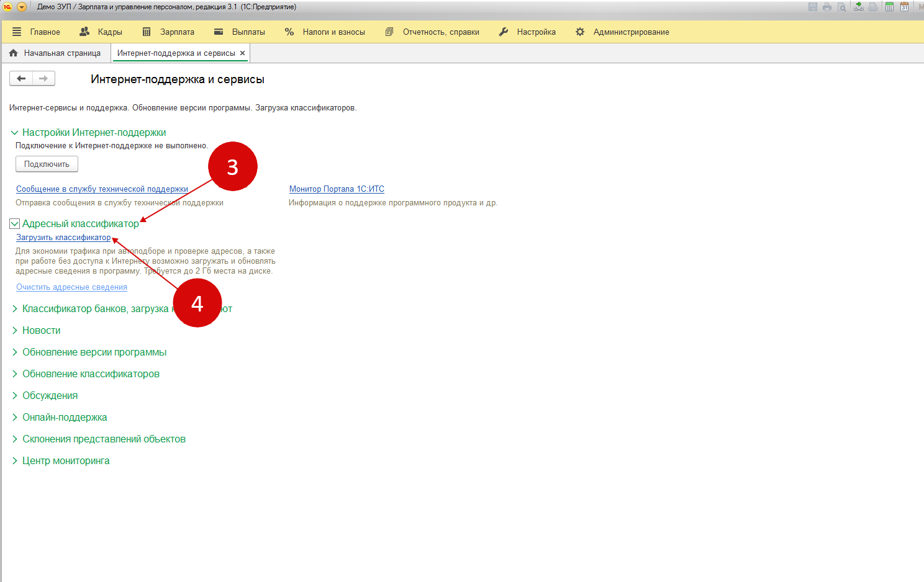The height and width of the screenshot is (582, 924).
Task: Open the Зарплата menu
Action: (169, 32)
